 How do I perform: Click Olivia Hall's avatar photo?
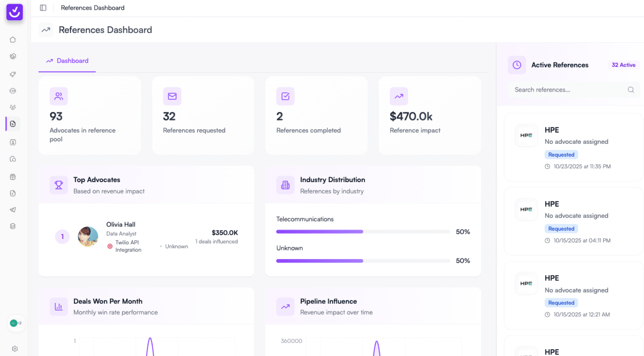click(88, 237)
